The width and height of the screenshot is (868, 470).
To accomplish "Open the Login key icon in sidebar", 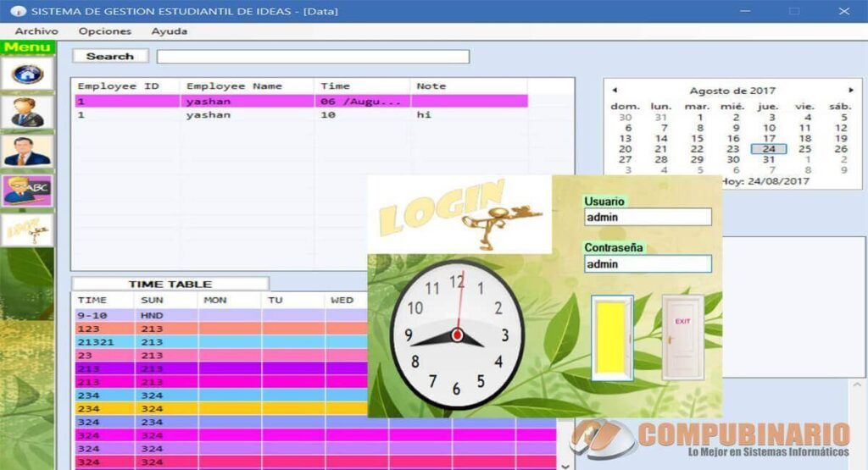I will pyautogui.click(x=27, y=229).
